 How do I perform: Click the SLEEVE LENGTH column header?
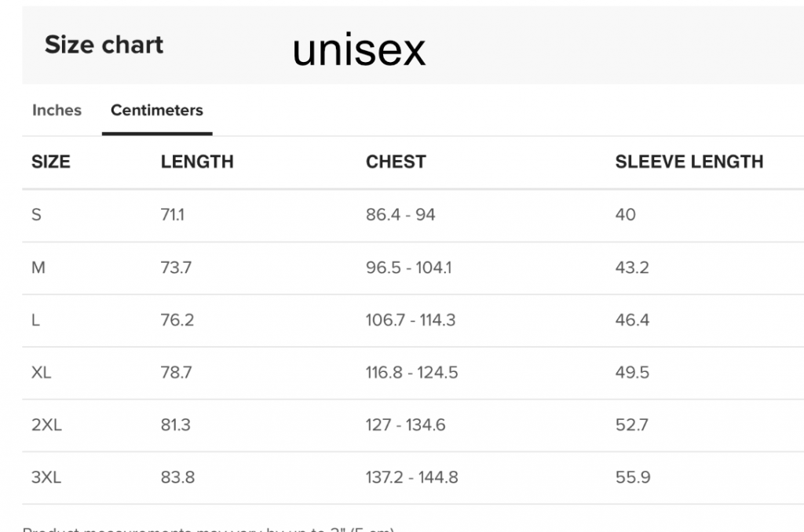(x=689, y=162)
